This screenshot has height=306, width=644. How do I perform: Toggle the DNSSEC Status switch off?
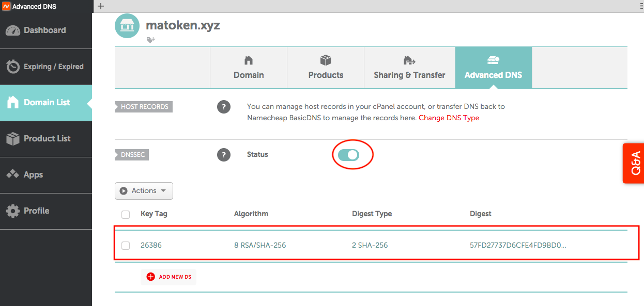pos(348,155)
